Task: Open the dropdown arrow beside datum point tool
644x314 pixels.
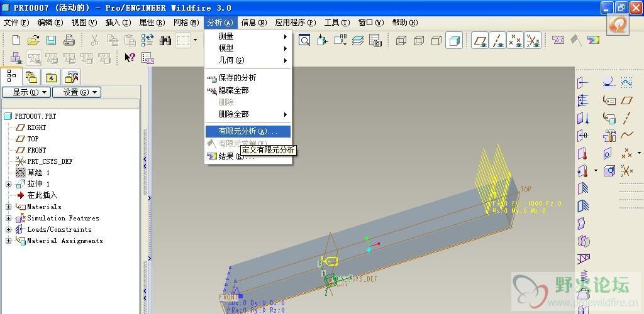Action: [639, 153]
